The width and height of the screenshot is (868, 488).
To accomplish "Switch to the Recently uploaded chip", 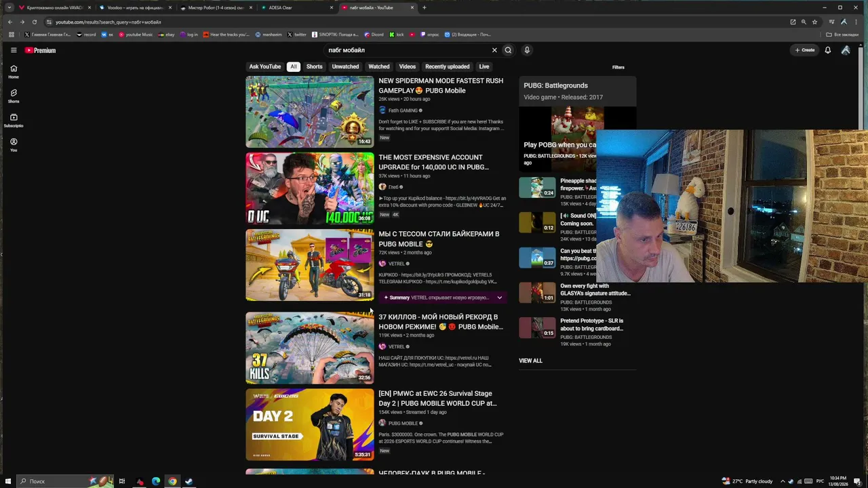I will coord(448,66).
